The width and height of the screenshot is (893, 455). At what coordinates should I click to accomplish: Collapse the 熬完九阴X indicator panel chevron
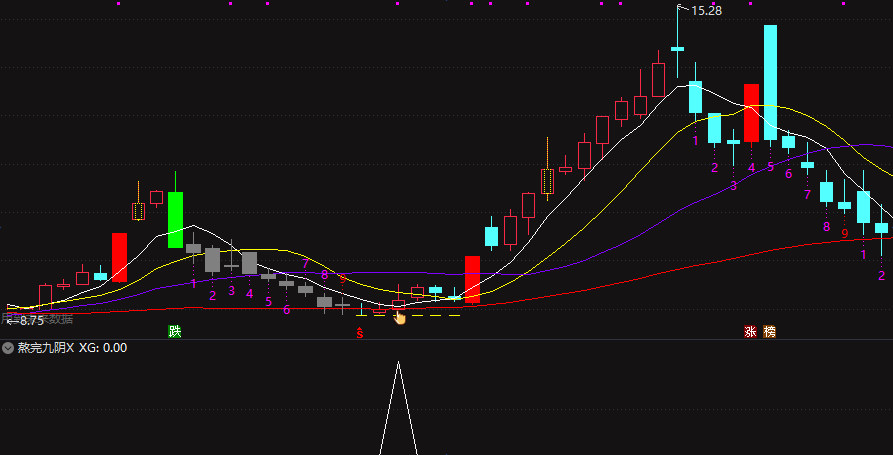point(8,348)
